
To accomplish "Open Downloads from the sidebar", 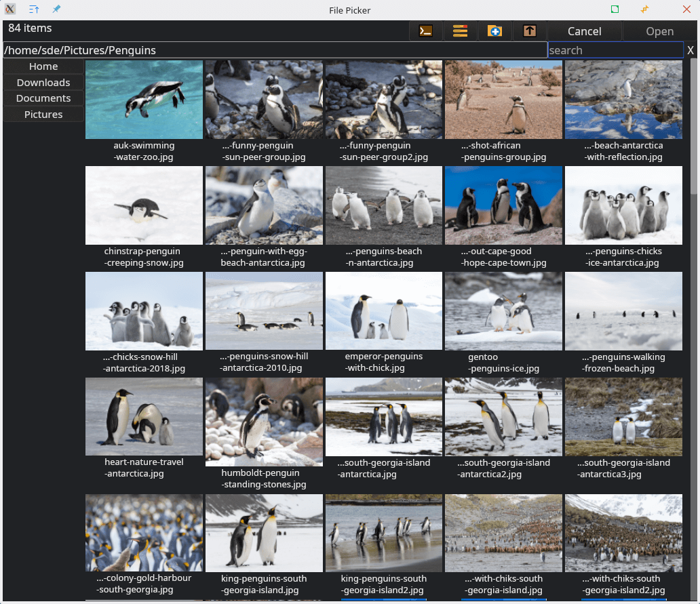I will point(43,83).
